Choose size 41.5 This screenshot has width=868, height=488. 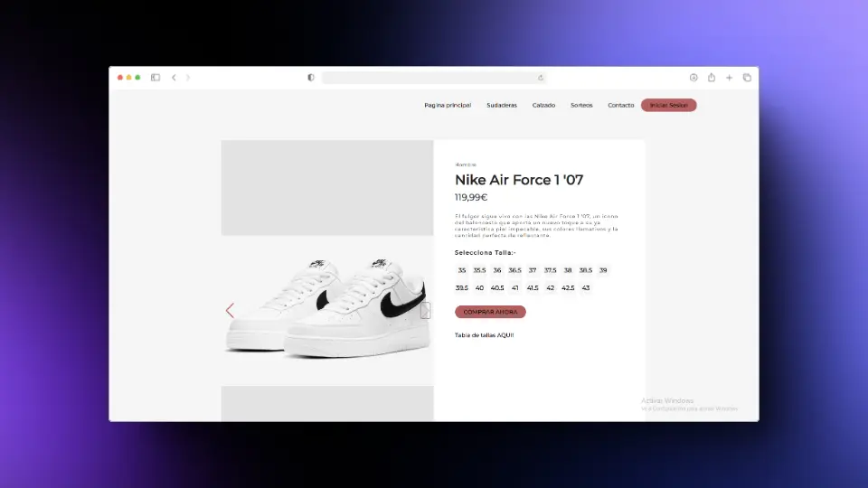point(533,287)
